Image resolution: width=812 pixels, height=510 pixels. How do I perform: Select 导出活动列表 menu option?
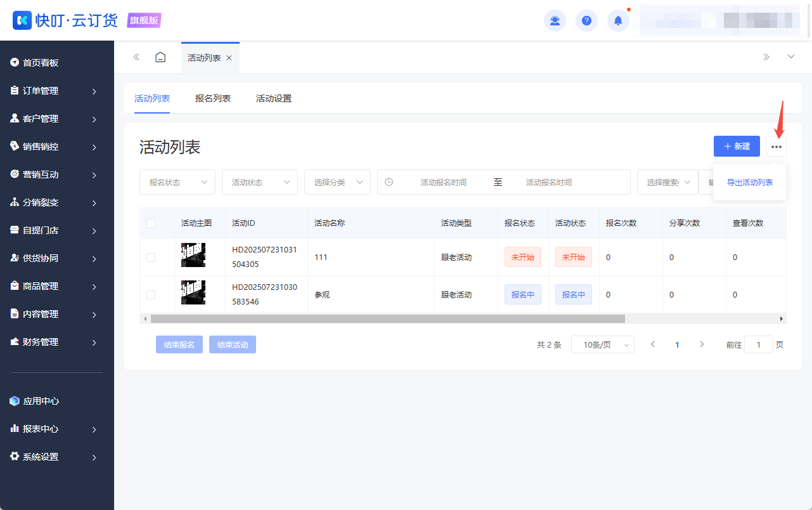coord(750,182)
